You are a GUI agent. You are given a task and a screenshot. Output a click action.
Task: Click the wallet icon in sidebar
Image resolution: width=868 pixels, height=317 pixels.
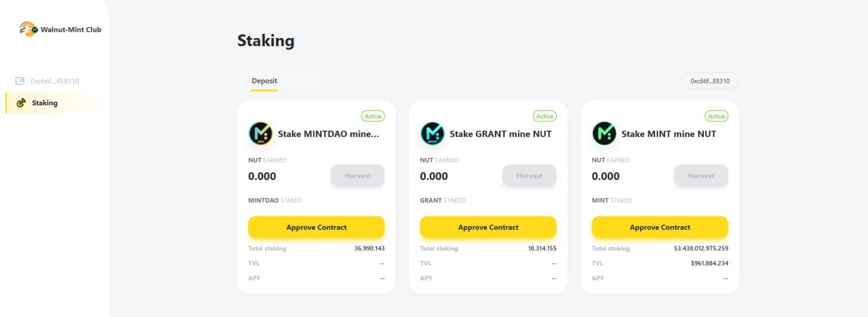(x=20, y=81)
